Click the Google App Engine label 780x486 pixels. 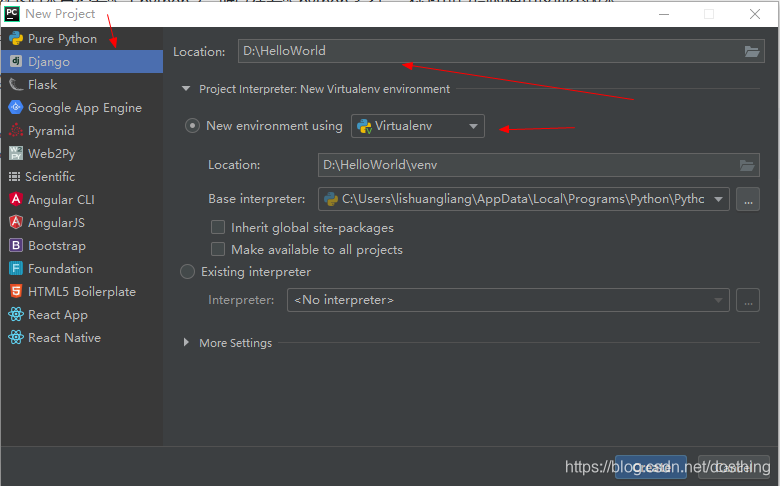pyautogui.click(x=85, y=108)
